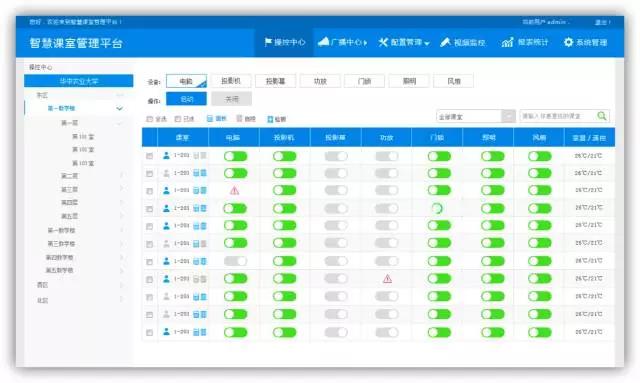This screenshot has width=640, height=383.
Task: Select the 投影机 device button
Action: click(231, 81)
